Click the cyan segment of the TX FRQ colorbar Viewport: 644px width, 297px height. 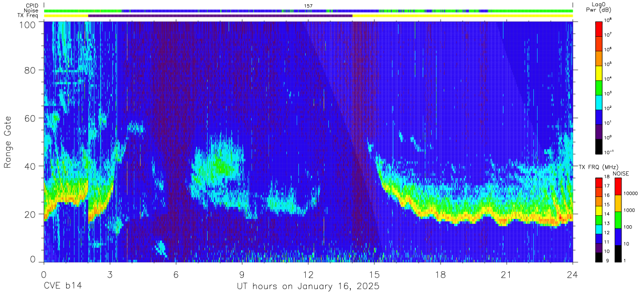click(599, 229)
